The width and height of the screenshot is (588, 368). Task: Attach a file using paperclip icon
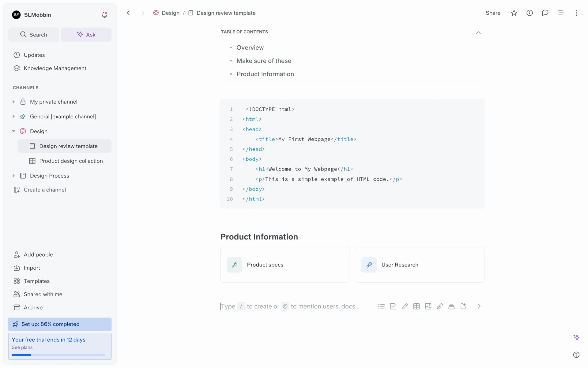pyautogui.click(x=439, y=306)
